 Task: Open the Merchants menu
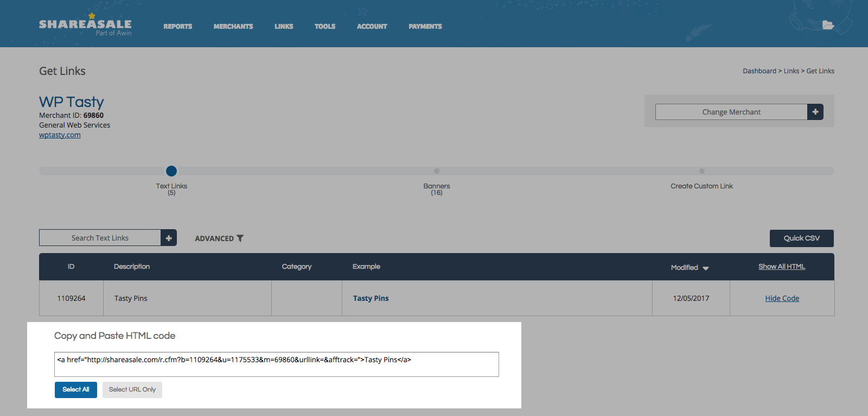point(233,26)
